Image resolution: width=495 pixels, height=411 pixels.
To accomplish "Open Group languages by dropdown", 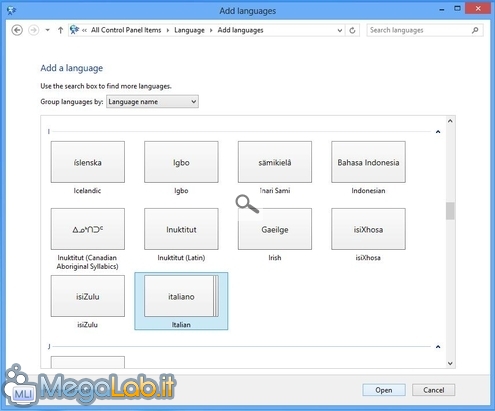I will pyautogui.click(x=152, y=102).
